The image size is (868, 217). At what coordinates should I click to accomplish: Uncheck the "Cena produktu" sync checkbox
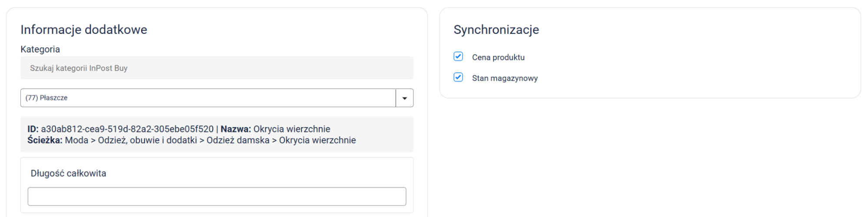458,56
